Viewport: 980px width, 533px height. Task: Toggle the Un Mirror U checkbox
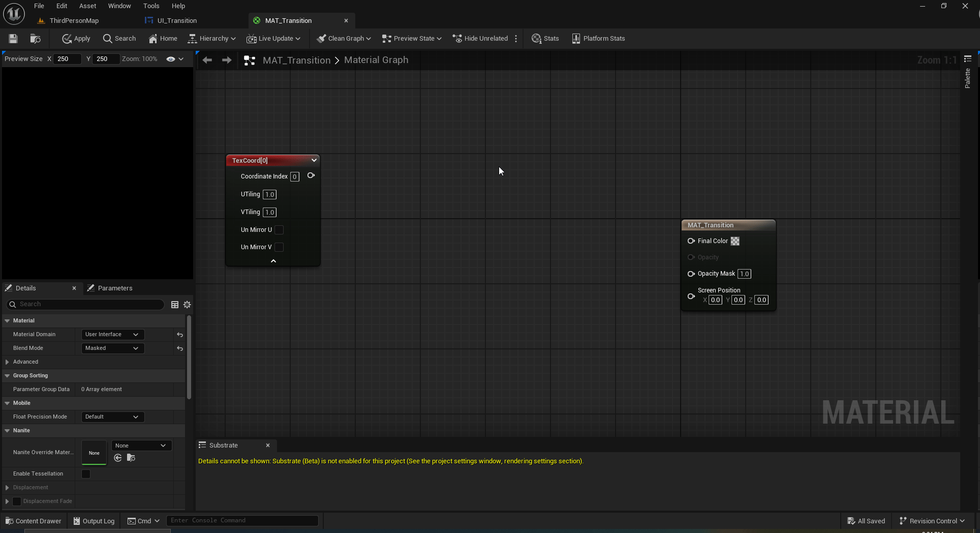279,230
